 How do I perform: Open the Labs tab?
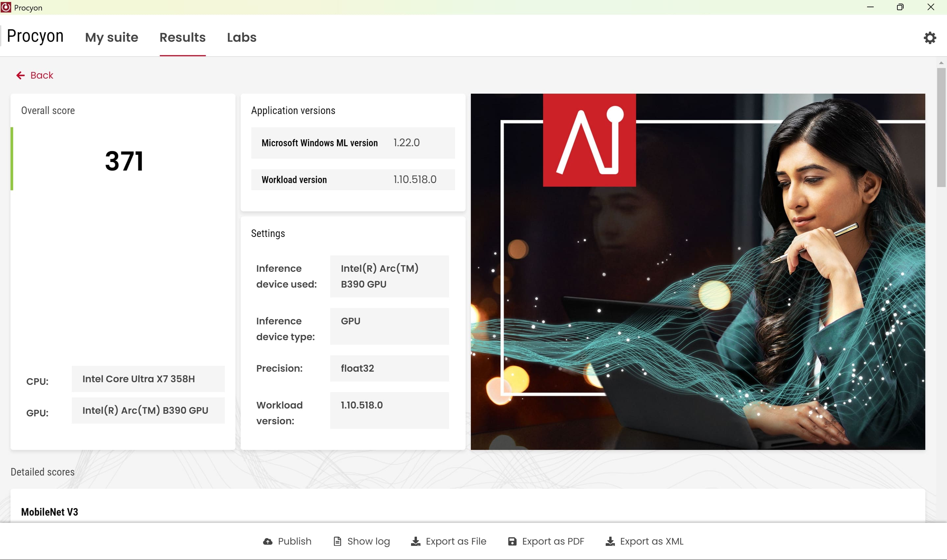click(x=242, y=37)
